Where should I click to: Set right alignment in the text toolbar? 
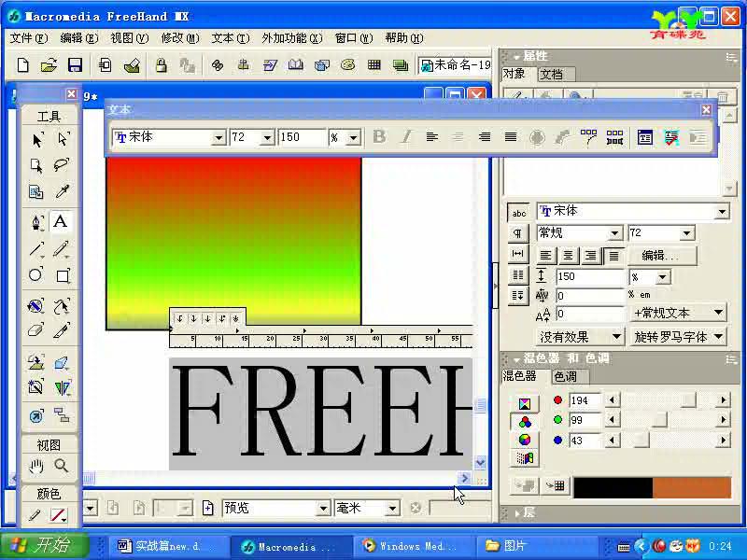(x=485, y=137)
